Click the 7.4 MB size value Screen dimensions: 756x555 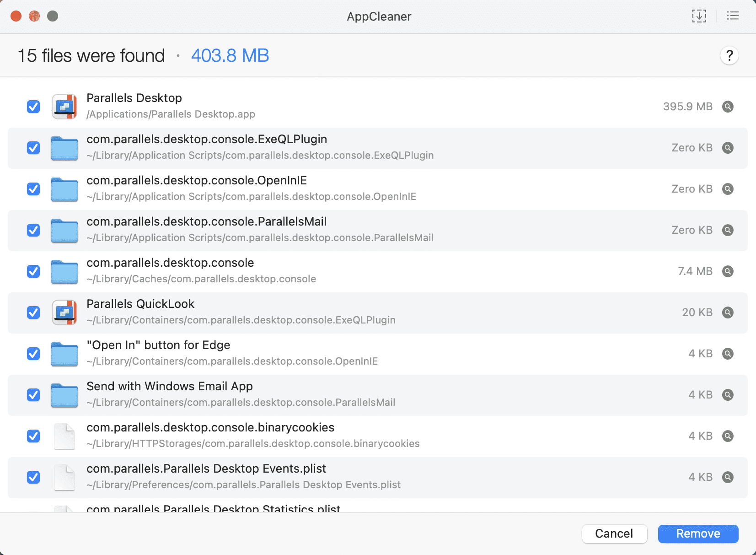(x=695, y=271)
